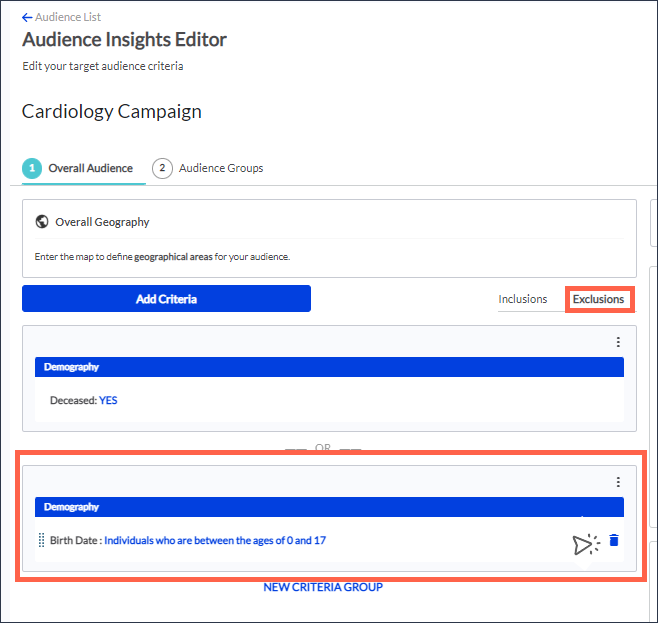Grab the drag handle beside Birth Date
This screenshot has width=658, height=623.
pos(41,540)
